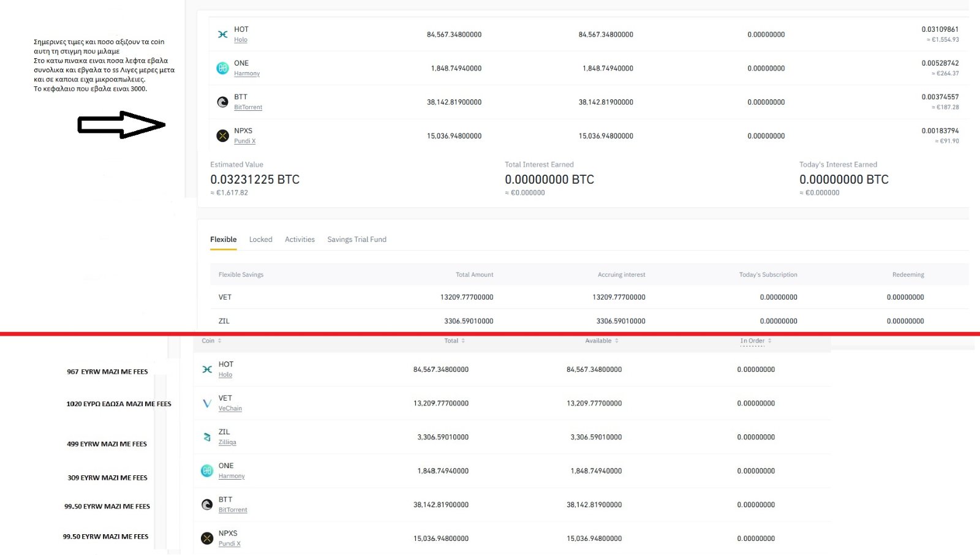Click the VET row in Flexible Savings

click(589, 297)
